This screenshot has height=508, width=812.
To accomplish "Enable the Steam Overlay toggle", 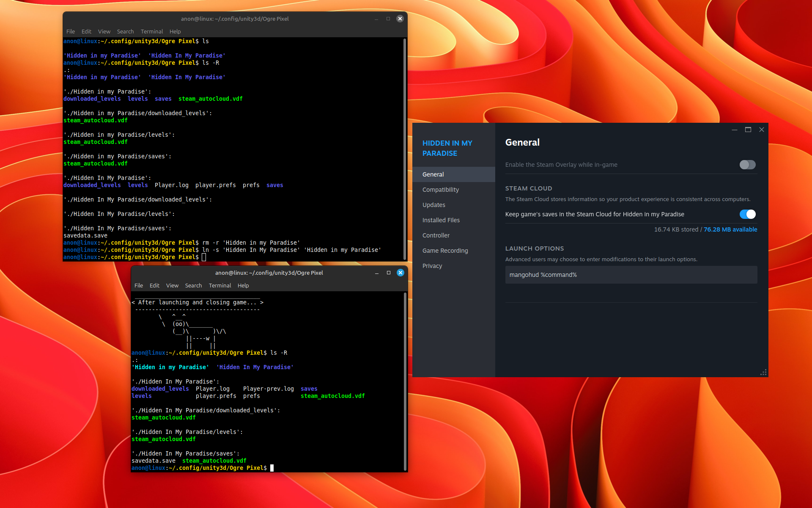I will 747,165.
